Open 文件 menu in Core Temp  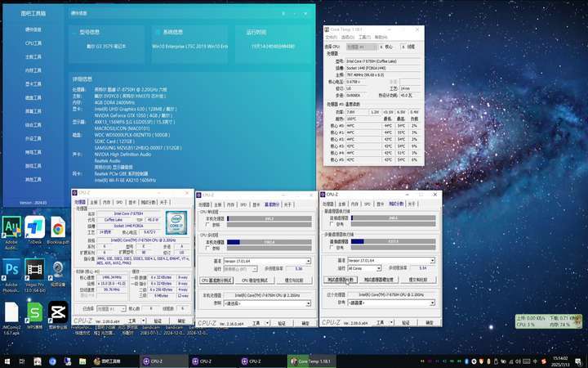tap(331, 37)
